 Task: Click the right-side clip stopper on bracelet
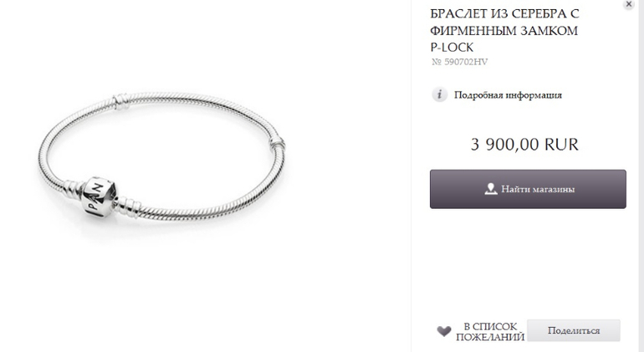pyautogui.click(x=277, y=143)
